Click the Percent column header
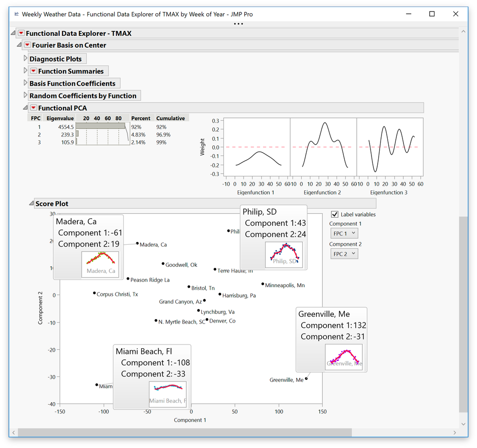The height and width of the screenshot is (448, 477). 140,118
